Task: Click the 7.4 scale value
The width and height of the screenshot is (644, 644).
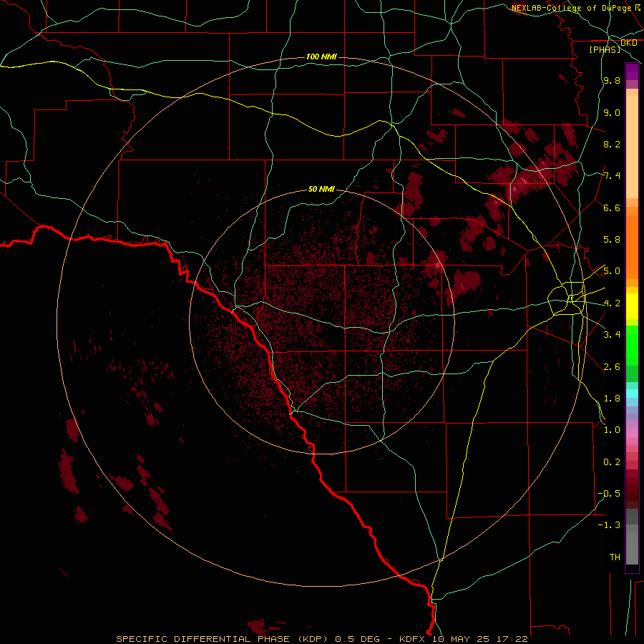Action: tap(612, 176)
